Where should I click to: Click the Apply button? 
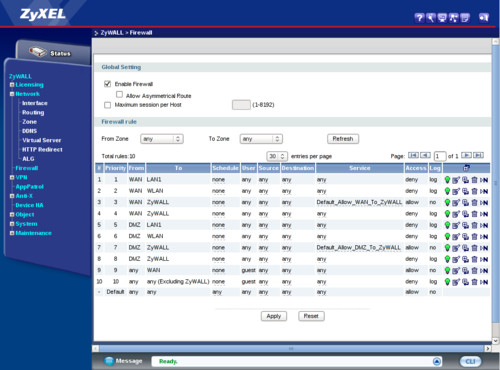[274, 316]
